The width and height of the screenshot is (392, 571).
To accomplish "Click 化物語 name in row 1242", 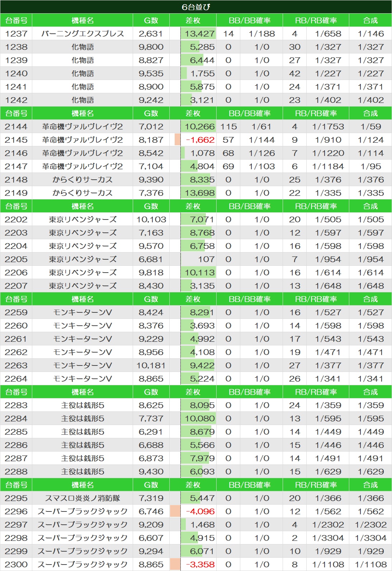I will tap(82, 100).
